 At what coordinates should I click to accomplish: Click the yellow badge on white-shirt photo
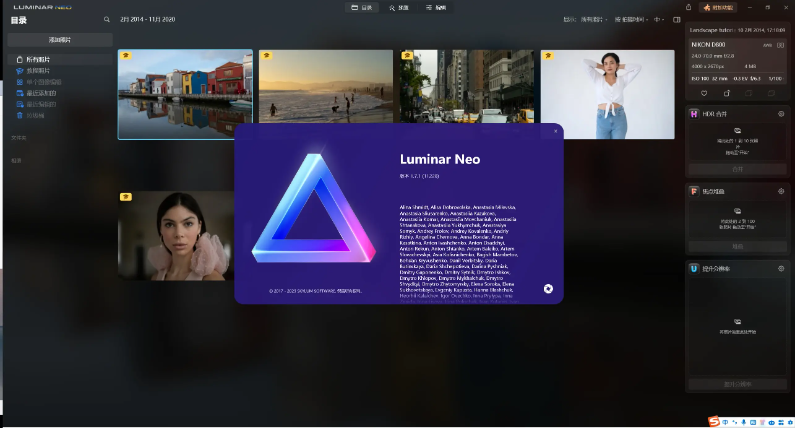tap(548, 55)
